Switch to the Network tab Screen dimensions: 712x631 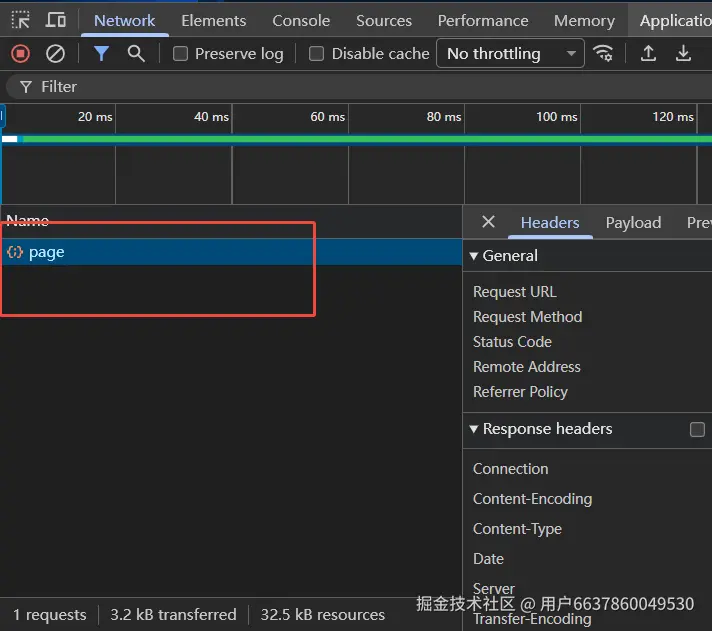pos(124,21)
